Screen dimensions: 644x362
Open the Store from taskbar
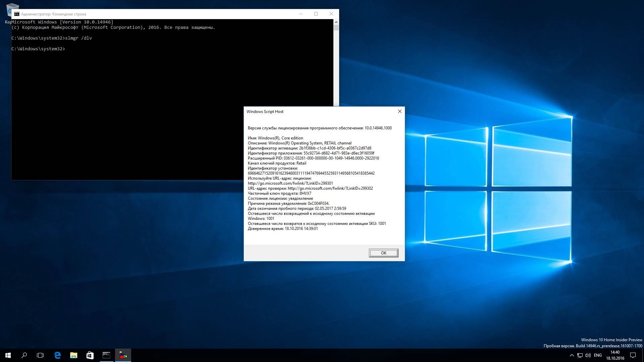[90, 355]
